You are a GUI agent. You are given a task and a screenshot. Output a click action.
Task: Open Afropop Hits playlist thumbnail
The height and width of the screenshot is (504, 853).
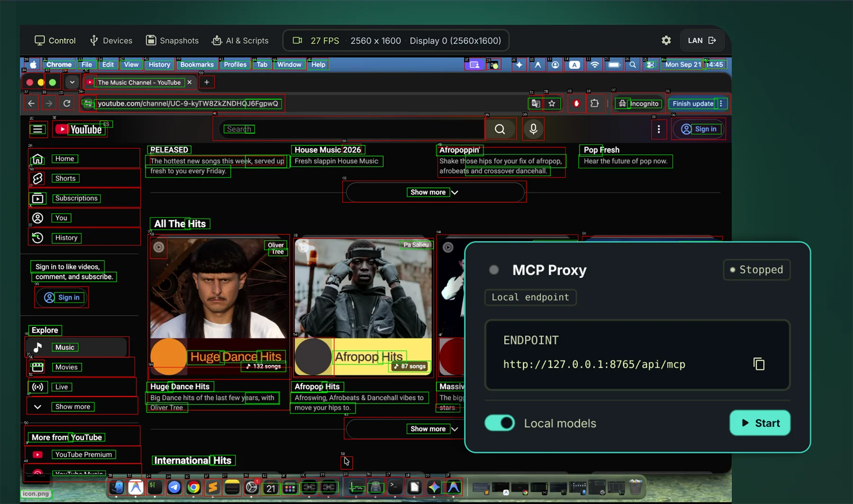click(x=363, y=306)
